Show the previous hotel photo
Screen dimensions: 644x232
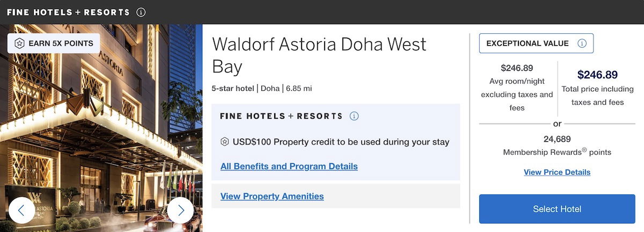tap(21, 211)
